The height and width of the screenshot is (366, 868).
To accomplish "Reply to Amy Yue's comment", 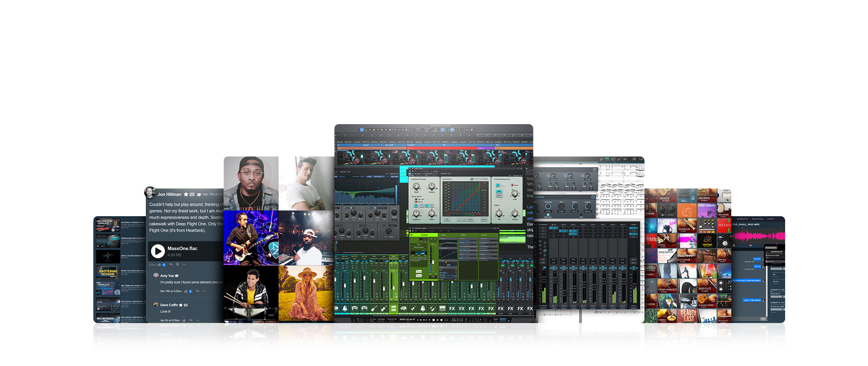I will 197,291.
